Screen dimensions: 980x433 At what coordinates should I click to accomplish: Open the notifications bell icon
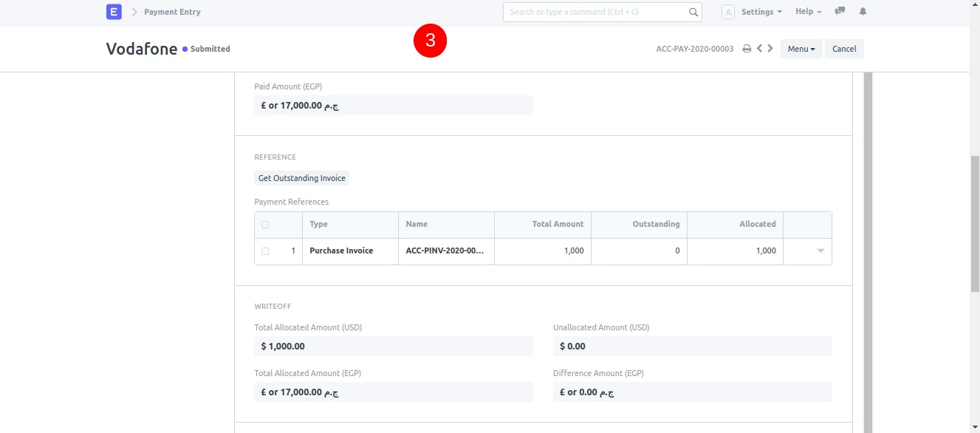click(863, 12)
